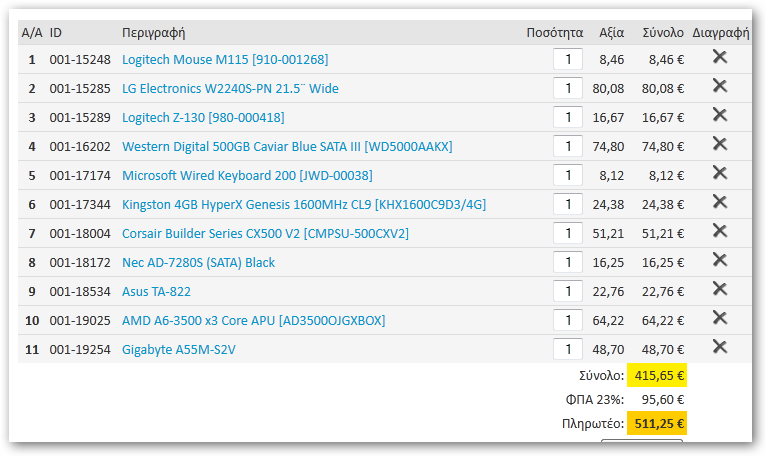Click the ID column header
The width and height of the screenshot is (766, 456).
pyautogui.click(x=56, y=33)
